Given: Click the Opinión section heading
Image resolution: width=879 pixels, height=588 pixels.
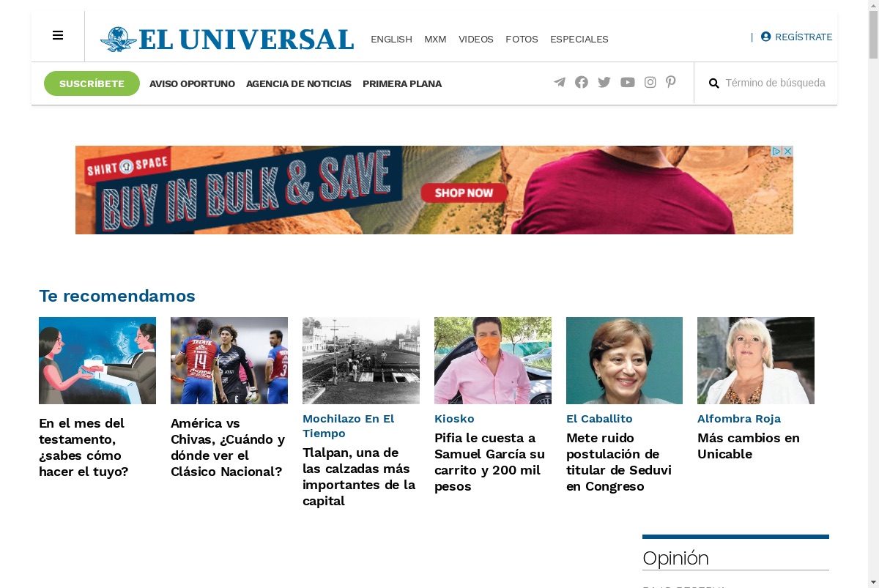Looking at the screenshot, I should pyautogui.click(x=675, y=558).
